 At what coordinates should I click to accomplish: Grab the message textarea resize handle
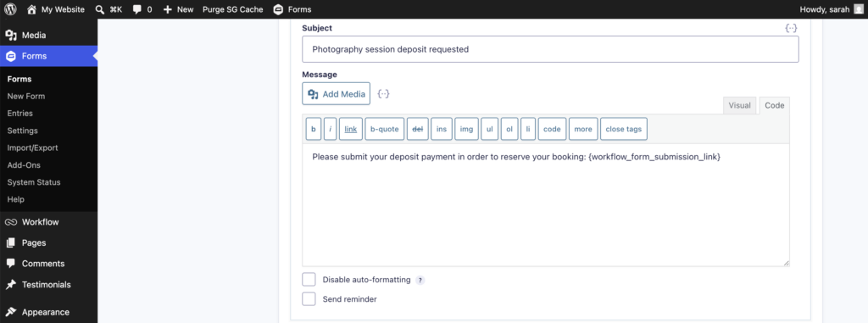pyautogui.click(x=786, y=262)
